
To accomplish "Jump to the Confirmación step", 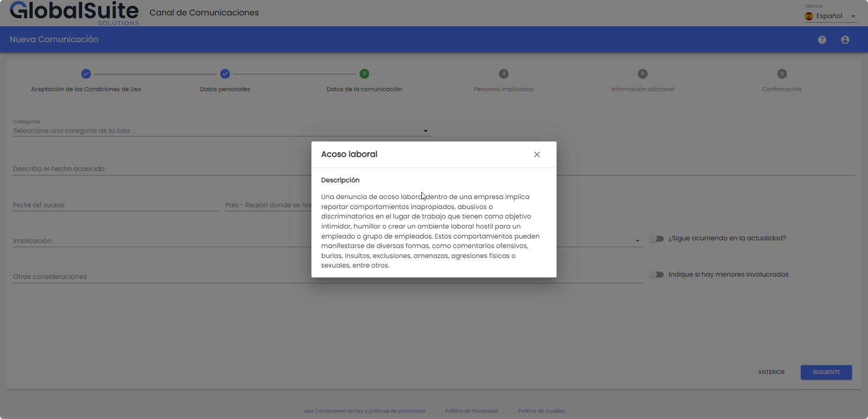I will coord(782,74).
